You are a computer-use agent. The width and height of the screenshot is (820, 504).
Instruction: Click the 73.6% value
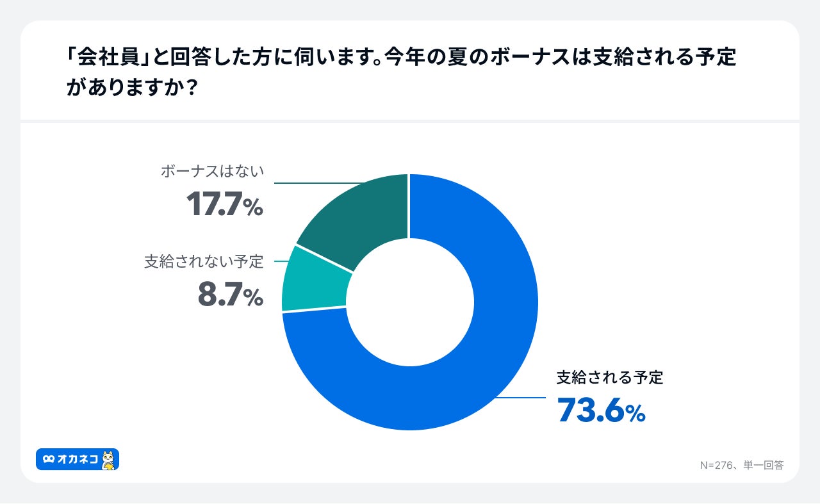(x=601, y=411)
